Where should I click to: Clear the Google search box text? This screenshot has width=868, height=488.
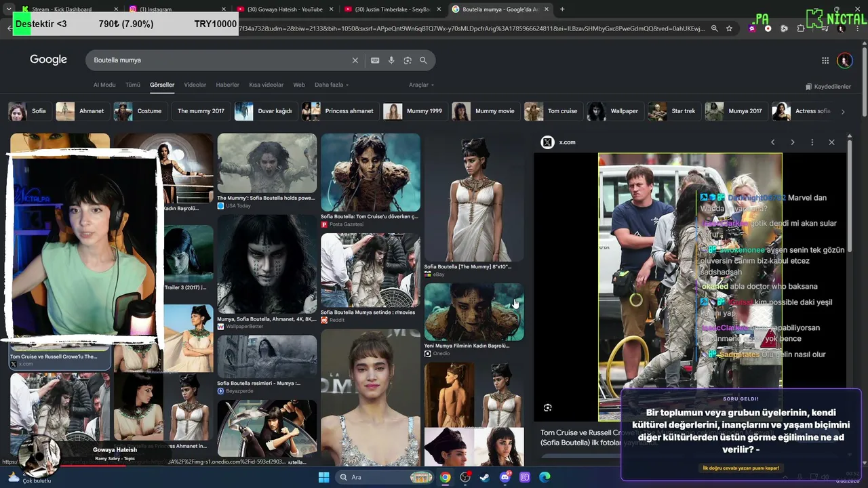pos(355,60)
